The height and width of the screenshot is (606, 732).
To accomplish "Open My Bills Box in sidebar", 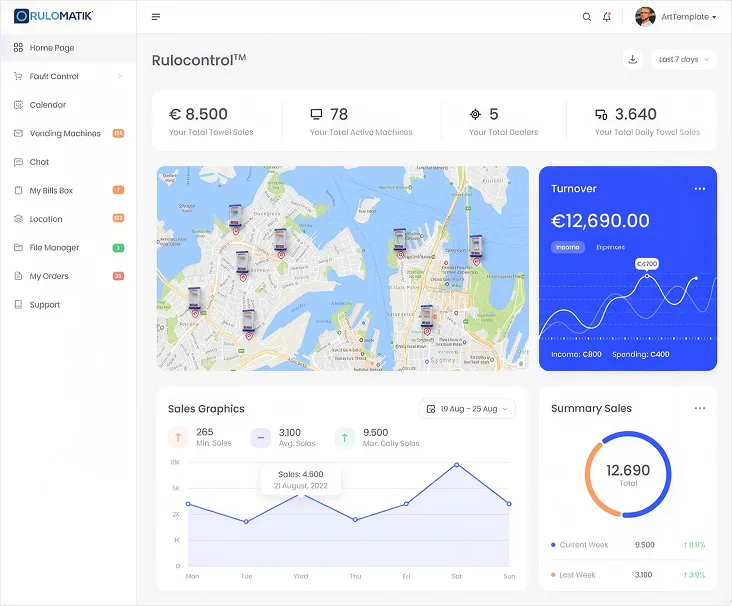I will (x=68, y=190).
